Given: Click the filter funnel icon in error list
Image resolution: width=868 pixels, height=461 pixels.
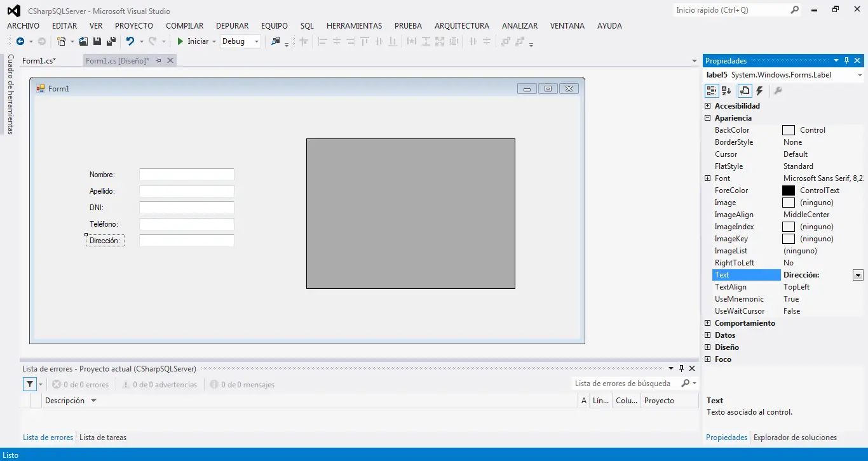Looking at the screenshot, I should [x=30, y=384].
